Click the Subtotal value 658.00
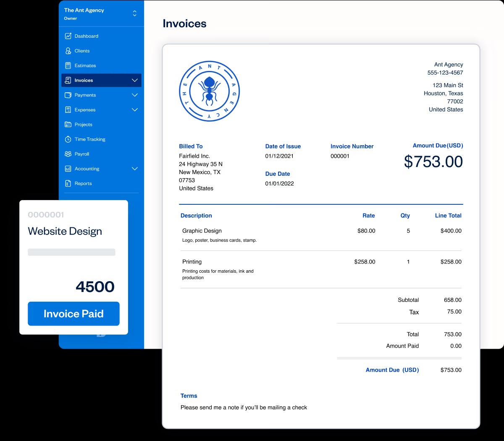Image resolution: width=504 pixels, height=441 pixels. [x=453, y=300]
